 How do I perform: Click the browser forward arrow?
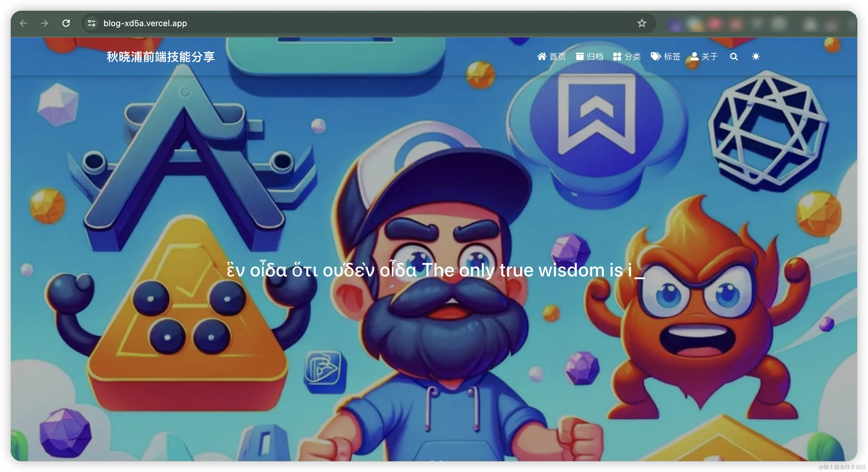[44, 23]
